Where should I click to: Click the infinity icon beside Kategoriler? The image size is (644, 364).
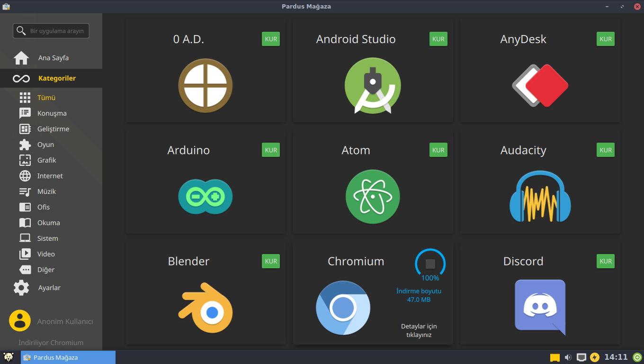point(21,78)
